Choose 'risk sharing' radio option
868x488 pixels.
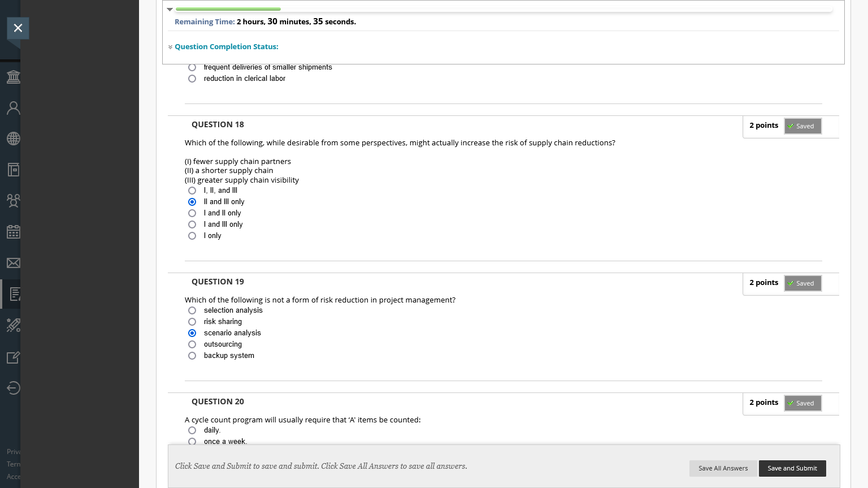click(192, 322)
